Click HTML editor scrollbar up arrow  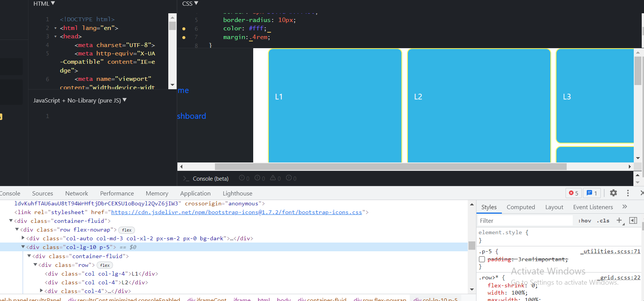click(x=172, y=17)
